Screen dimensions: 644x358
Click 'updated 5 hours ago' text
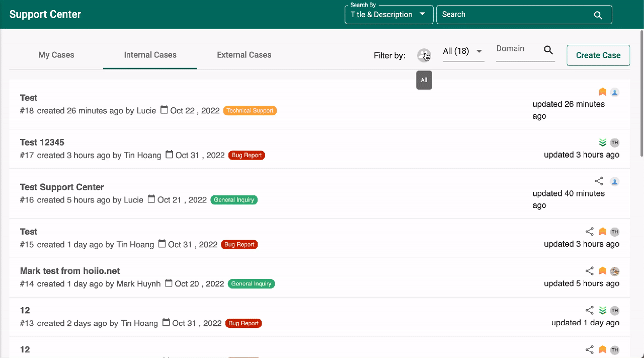pos(582,283)
